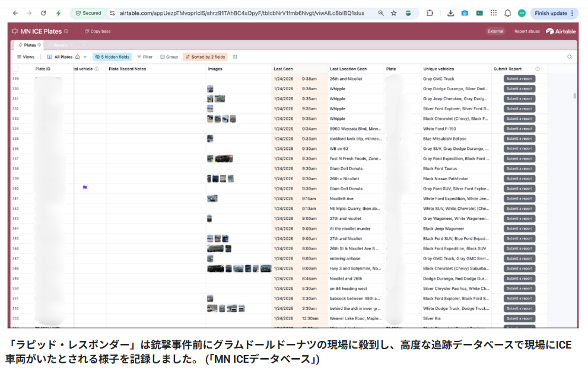Toggle the Views sidebar
Screen dimensions: 588x377
(25, 57)
